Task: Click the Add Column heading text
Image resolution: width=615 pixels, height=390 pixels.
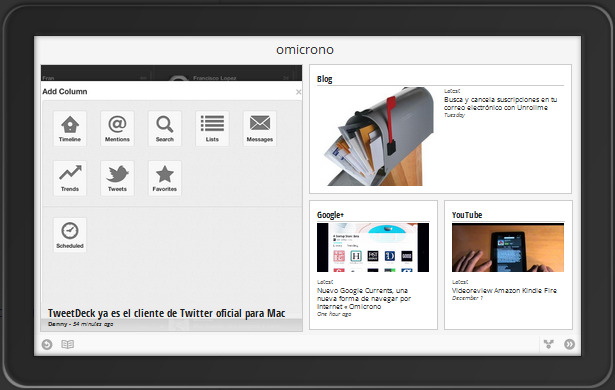Action: tap(65, 91)
